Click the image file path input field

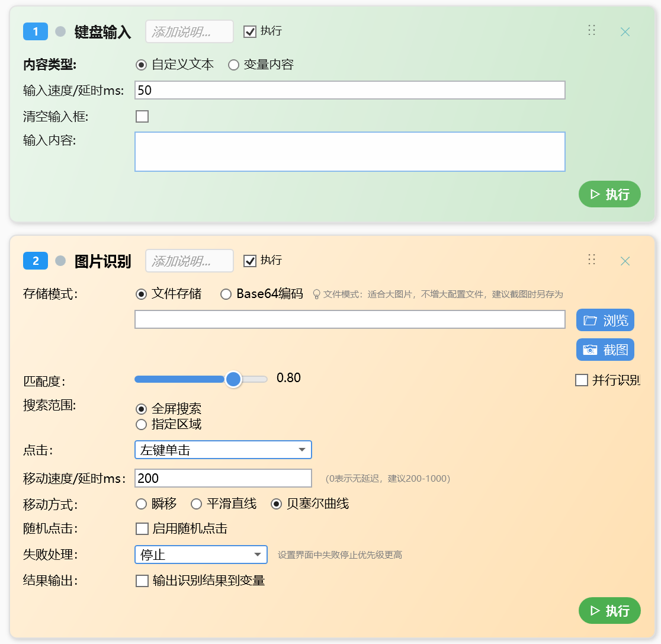coord(350,319)
